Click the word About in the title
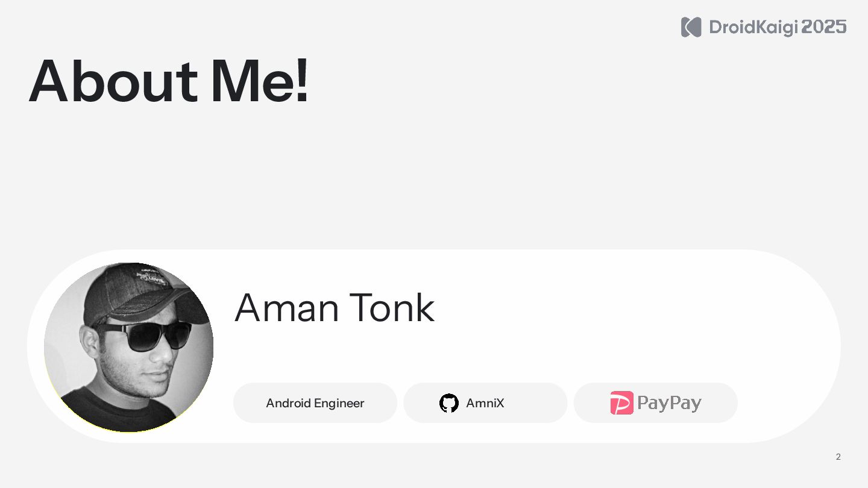This screenshot has height=488, width=868. 113,81
